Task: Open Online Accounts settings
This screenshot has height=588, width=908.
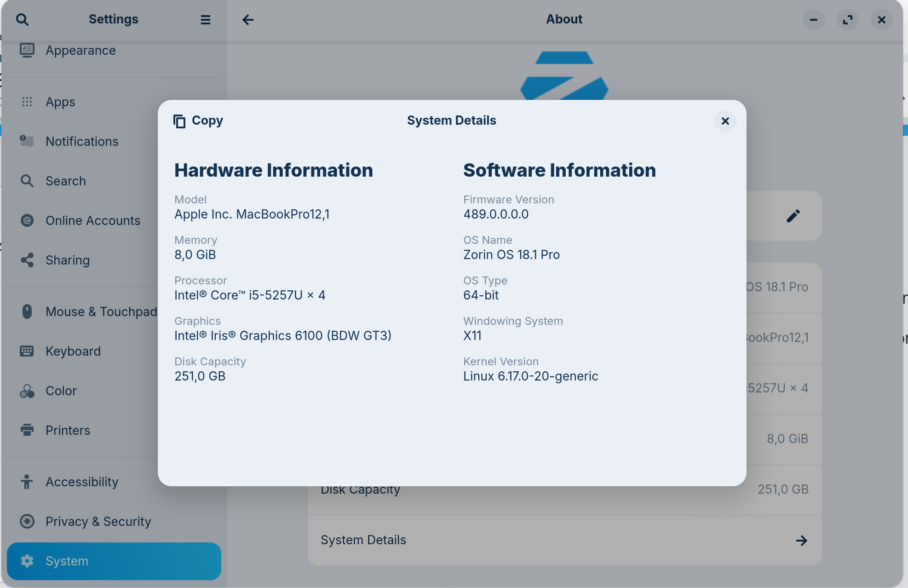Action: pos(92,220)
